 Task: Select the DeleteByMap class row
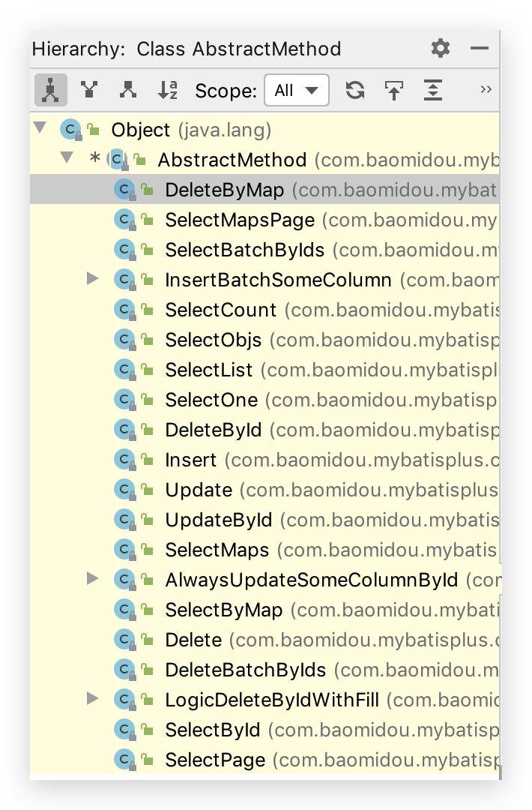click(x=224, y=190)
